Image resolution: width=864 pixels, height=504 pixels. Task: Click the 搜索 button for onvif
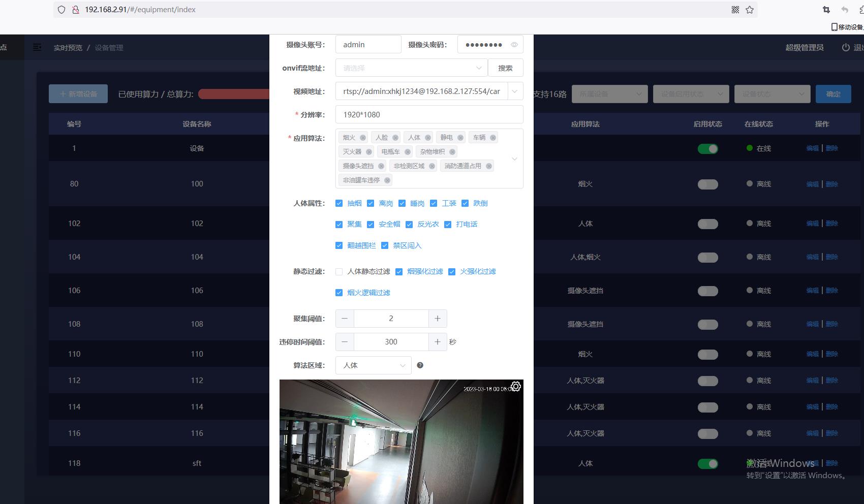pyautogui.click(x=505, y=68)
